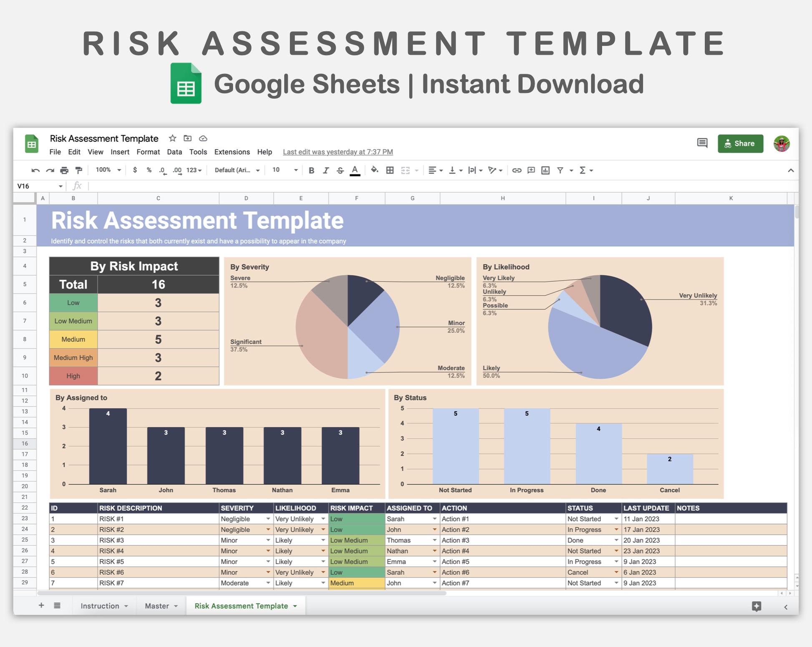Open the zoom 100% dropdown
812x647 pixels.
pos(108,170)
